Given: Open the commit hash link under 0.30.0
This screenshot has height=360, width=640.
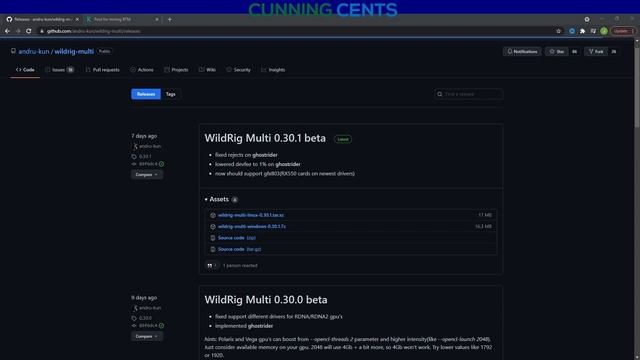Looking at the screenshot, I should click(x=148, y=326).
